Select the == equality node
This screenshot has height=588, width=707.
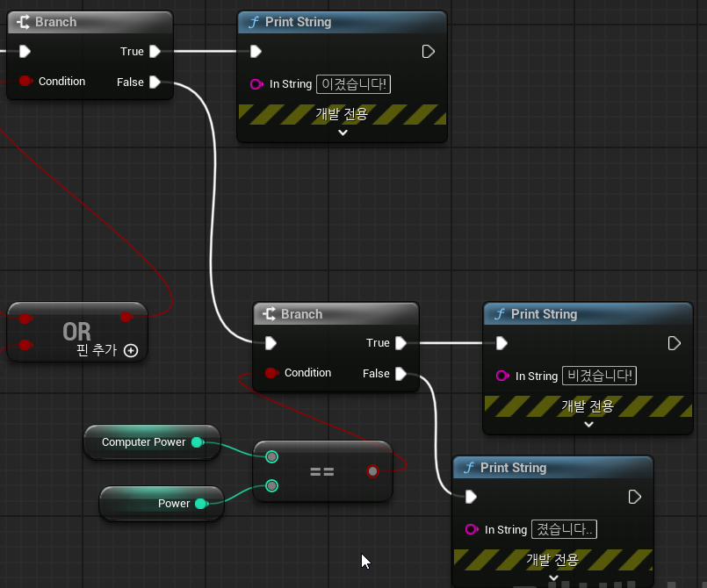tap(322, 472)
